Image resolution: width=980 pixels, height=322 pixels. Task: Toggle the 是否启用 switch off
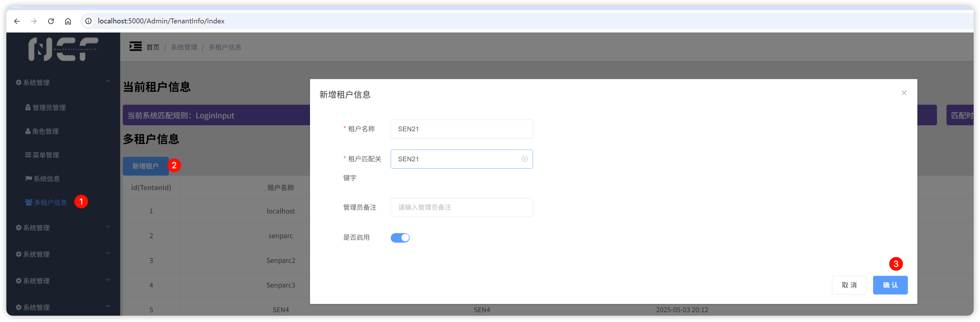(x=400, y=238)
